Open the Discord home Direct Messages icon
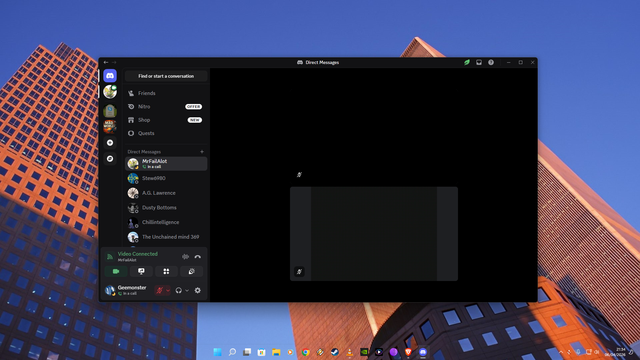Viewport: 640px width, 360px height. coord(110,76)
